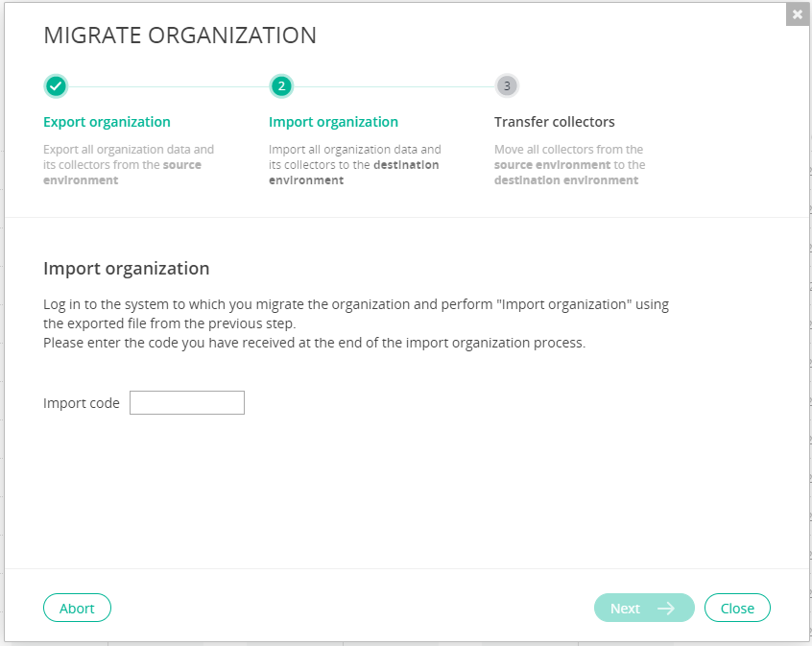Click the dark Import organization section heading
The image size is (812, 646).
click(127, 269)
